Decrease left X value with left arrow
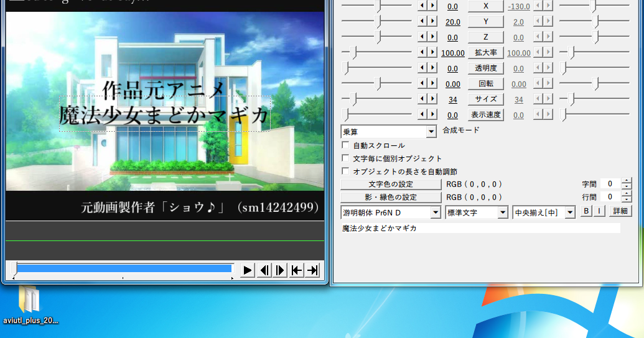 422,6
